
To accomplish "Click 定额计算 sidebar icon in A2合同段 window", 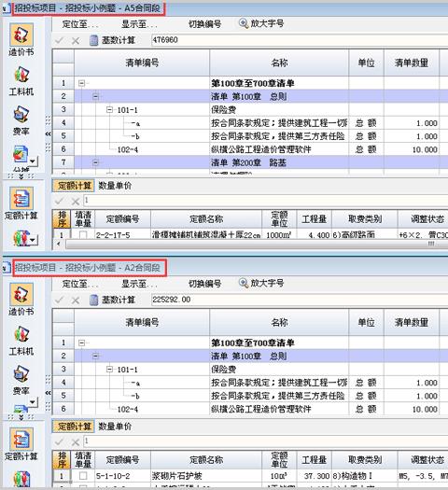I will click(x=21, y=440).
